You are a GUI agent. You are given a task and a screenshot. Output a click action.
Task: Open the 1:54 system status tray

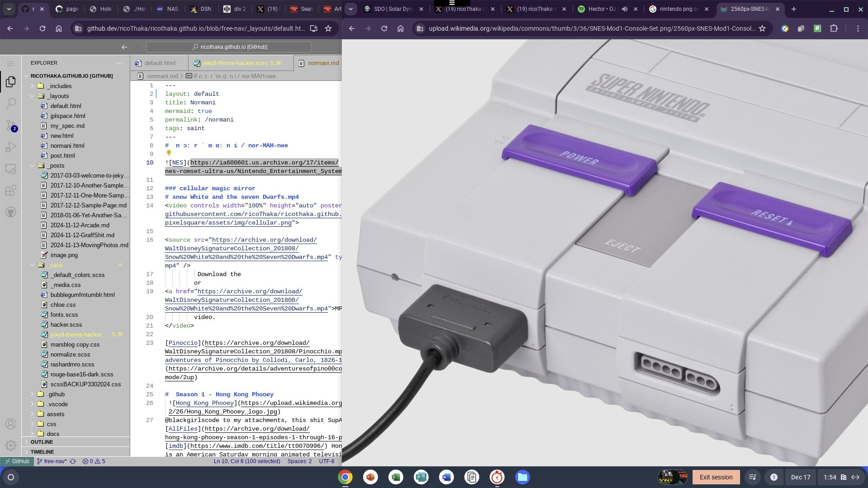click(841, 477)
